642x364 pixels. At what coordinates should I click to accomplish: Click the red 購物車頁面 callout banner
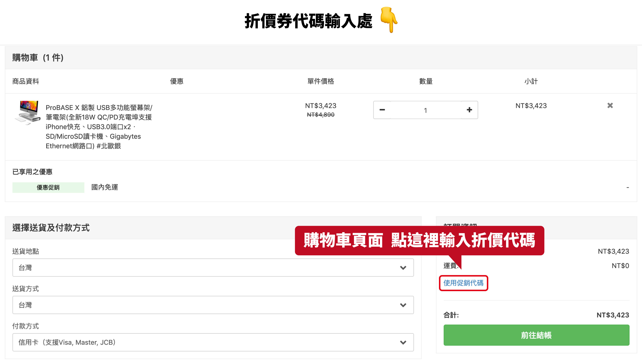(x=419, y=241)
